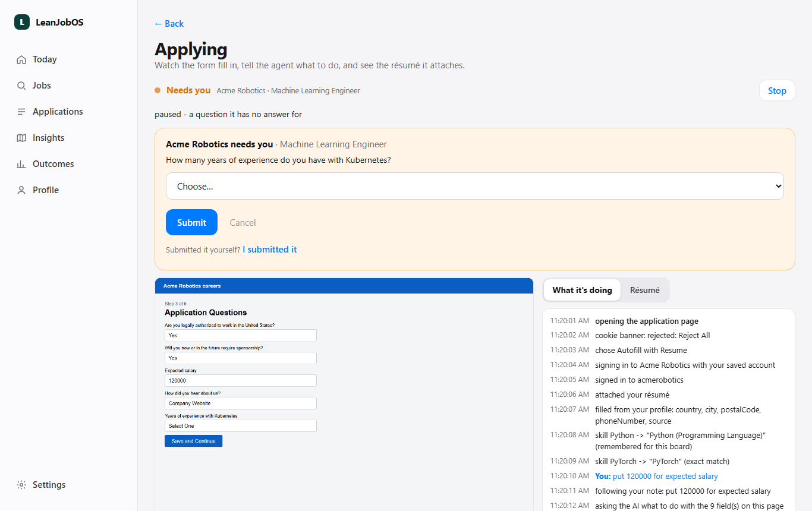This screenshot has height=511, width=812.
Task: Open Settings via its gear icon
Action: pyautogui.click(x=21, y=485)
